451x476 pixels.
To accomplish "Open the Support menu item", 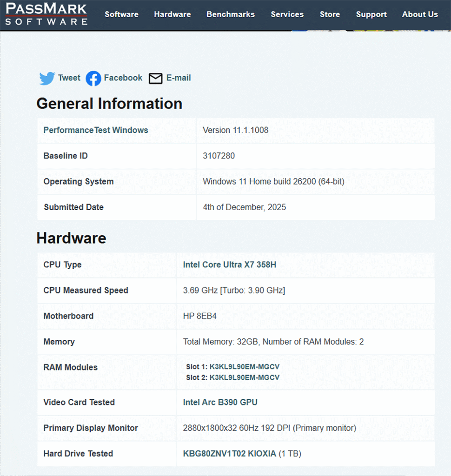I will tap(371, 14).
